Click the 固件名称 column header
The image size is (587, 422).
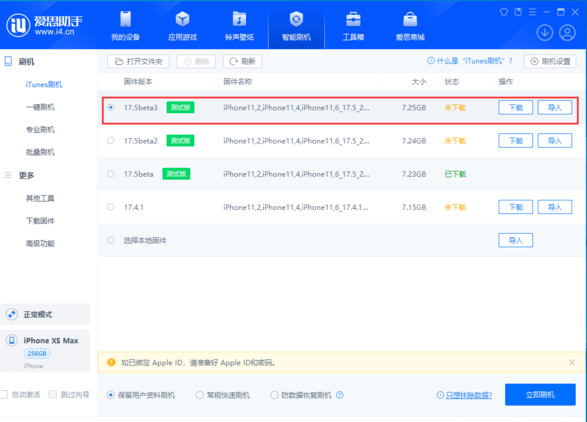click(x=237, y=82)
